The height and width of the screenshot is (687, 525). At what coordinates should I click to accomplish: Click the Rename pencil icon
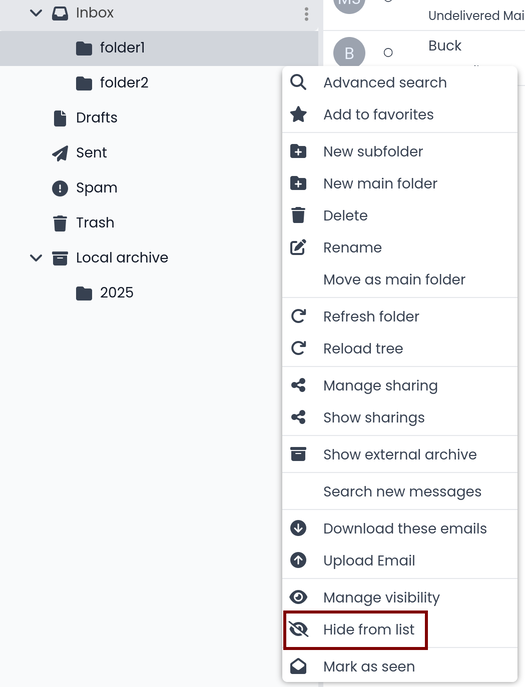pos(298,247)
